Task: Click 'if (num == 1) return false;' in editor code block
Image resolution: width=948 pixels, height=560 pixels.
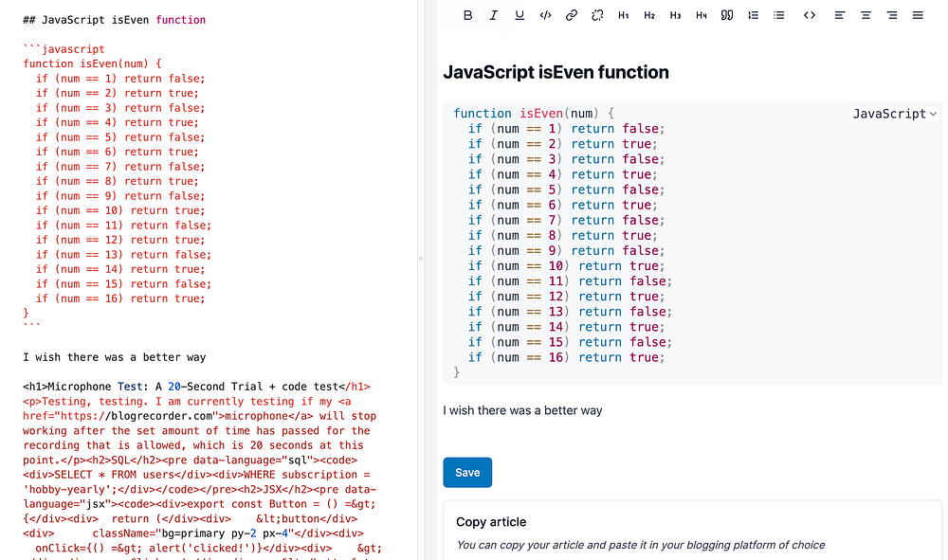Action: coord(566,129)
